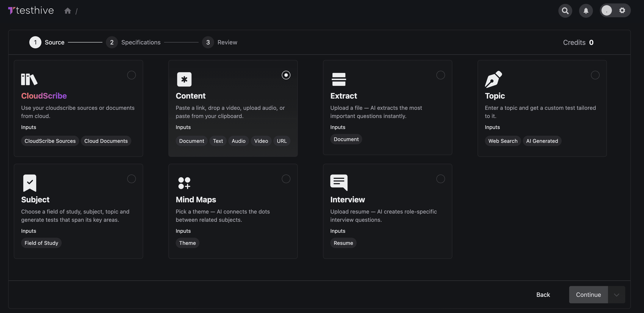
Task: Click the Subject bookmark checkmark icon
Action: (x=30, y=183)
